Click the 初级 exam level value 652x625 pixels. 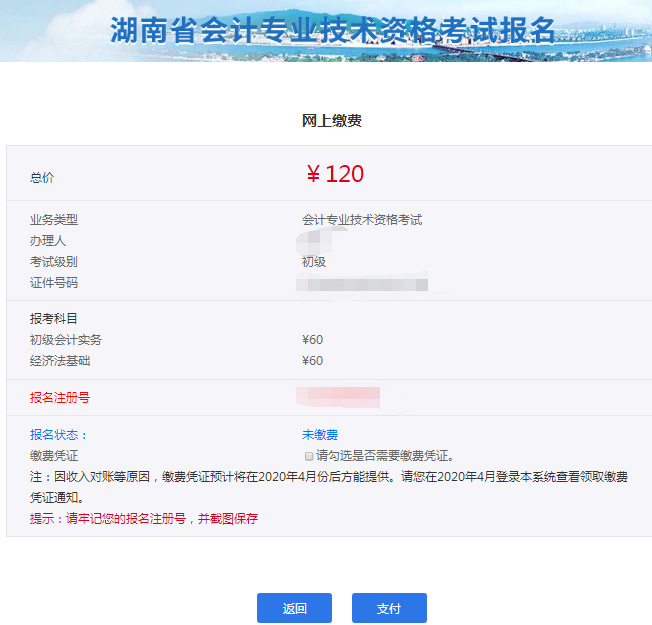point(314,262)
